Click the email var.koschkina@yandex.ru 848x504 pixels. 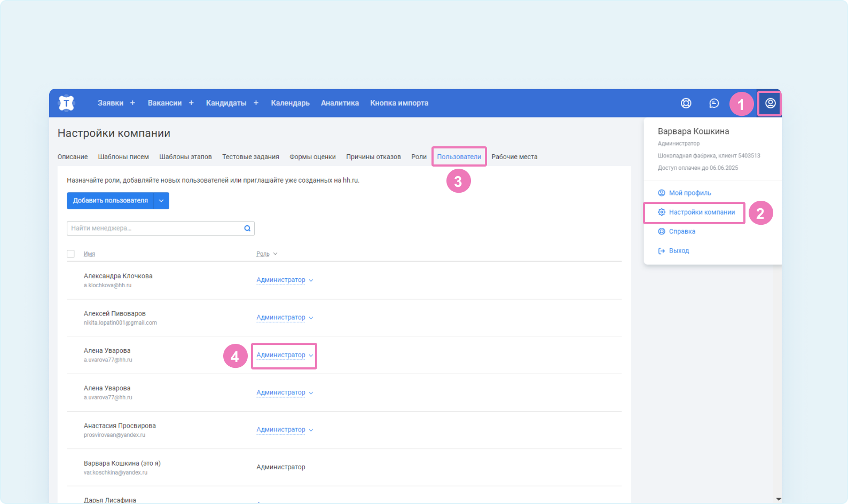[x=115, y=472]
